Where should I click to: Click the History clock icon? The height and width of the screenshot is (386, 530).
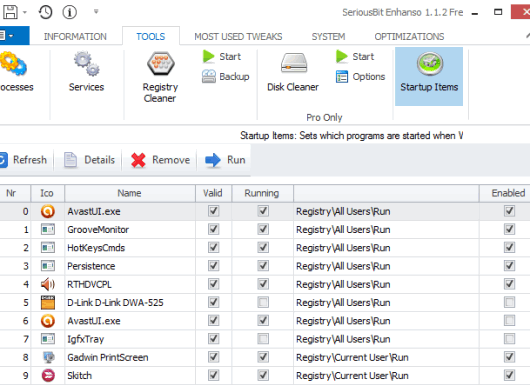pyautogui.click(x=45, y=13)
